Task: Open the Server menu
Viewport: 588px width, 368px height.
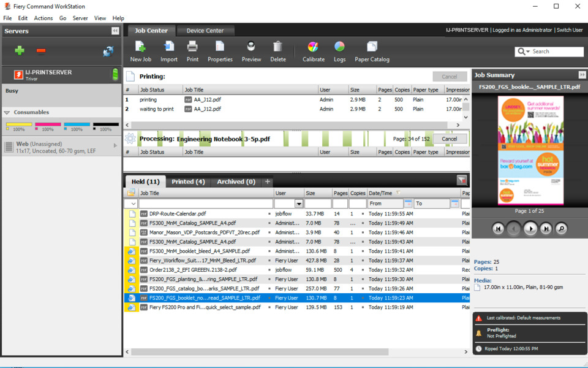Action: click(80, 18)
